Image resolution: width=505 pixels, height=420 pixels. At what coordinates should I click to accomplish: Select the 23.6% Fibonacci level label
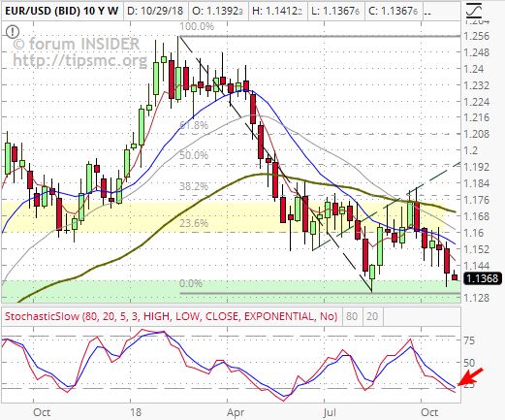pyautogui.click(x=194, y=223)
